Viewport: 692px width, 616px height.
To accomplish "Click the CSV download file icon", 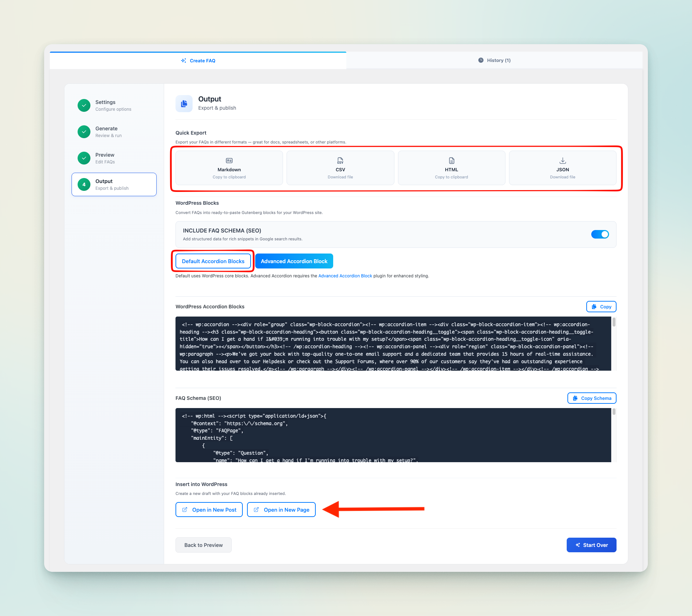I will point(340,161).
